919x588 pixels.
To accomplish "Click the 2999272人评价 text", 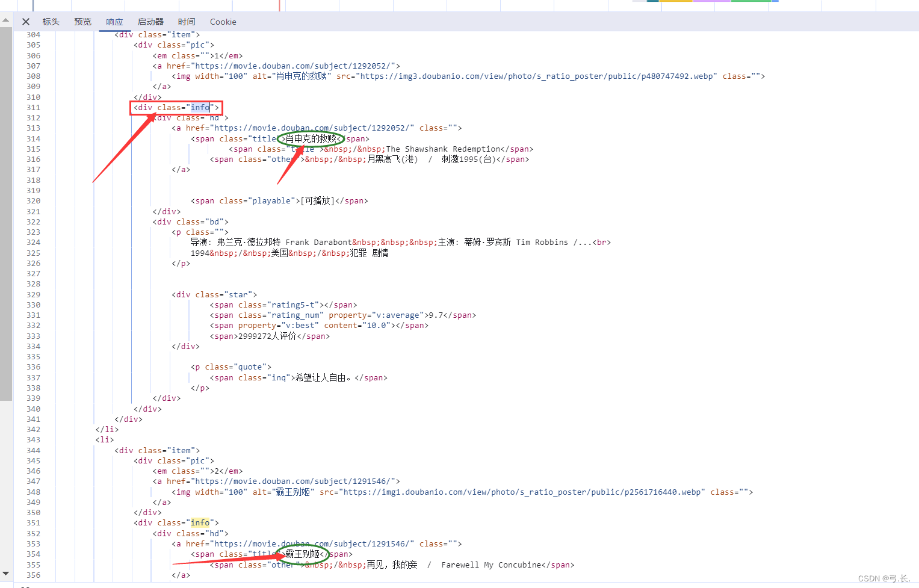I will [x=267, y=336].
